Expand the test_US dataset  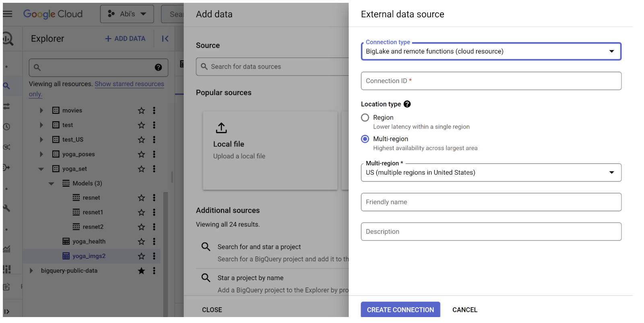[41, 140]
